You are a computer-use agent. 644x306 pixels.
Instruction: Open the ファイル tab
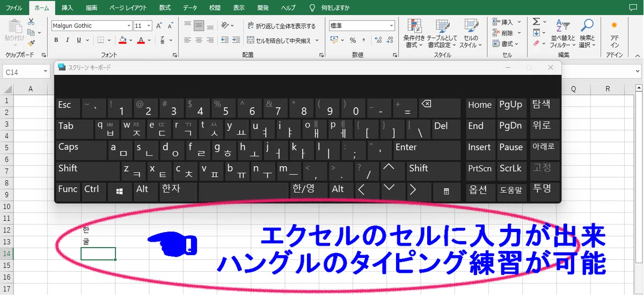click(14, 8)
